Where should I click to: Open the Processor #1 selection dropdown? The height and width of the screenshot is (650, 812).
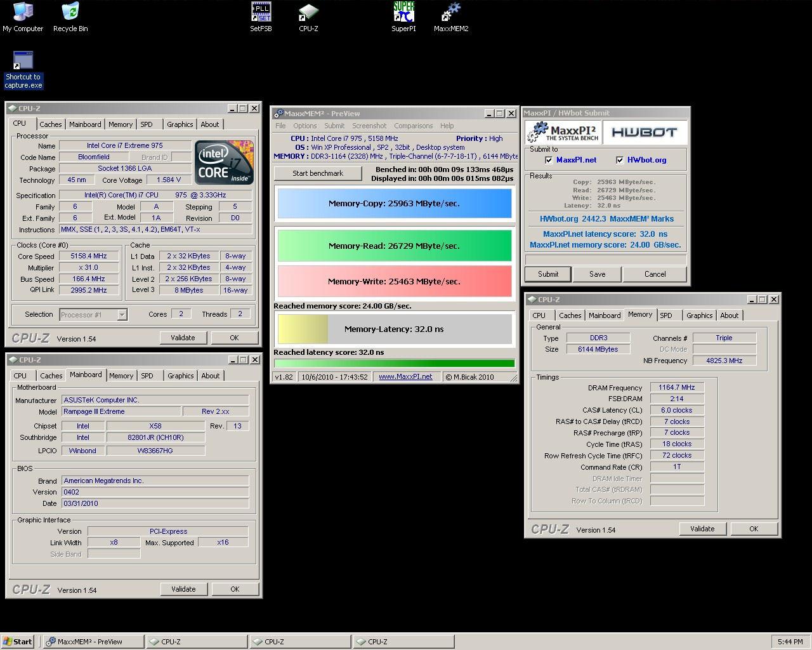tap(122, 314)
